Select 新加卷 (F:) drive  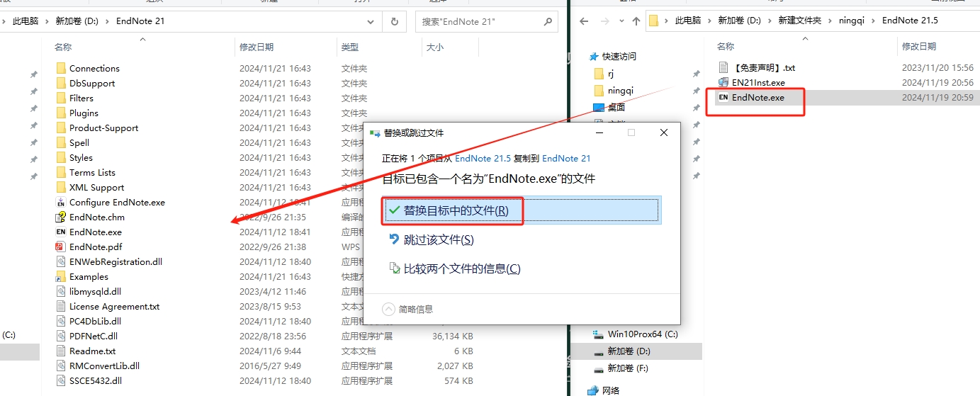pyautogui.click(x=628, y=368)
